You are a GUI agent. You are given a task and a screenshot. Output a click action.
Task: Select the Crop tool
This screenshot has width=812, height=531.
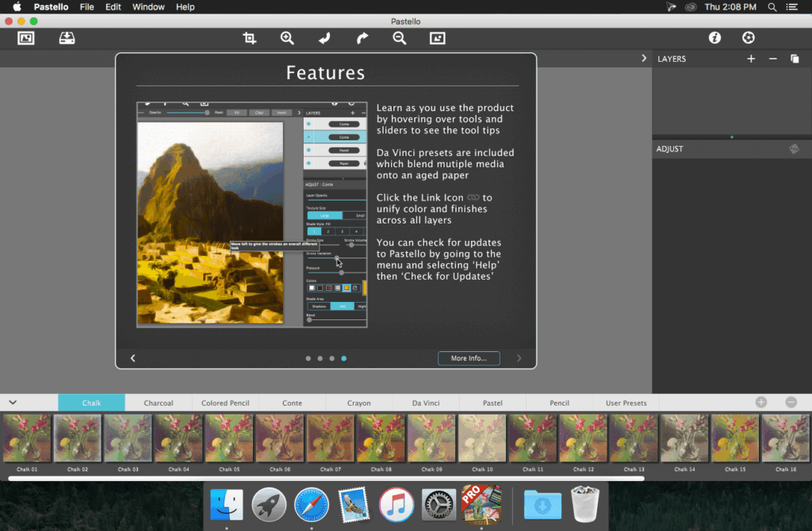[x=250, y=38]
